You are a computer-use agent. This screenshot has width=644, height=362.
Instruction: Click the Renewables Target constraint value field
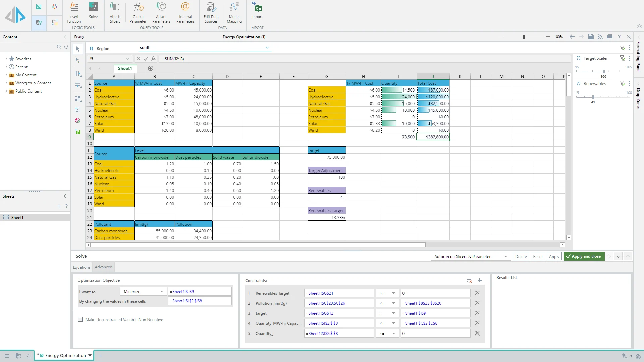coord(435,293)
